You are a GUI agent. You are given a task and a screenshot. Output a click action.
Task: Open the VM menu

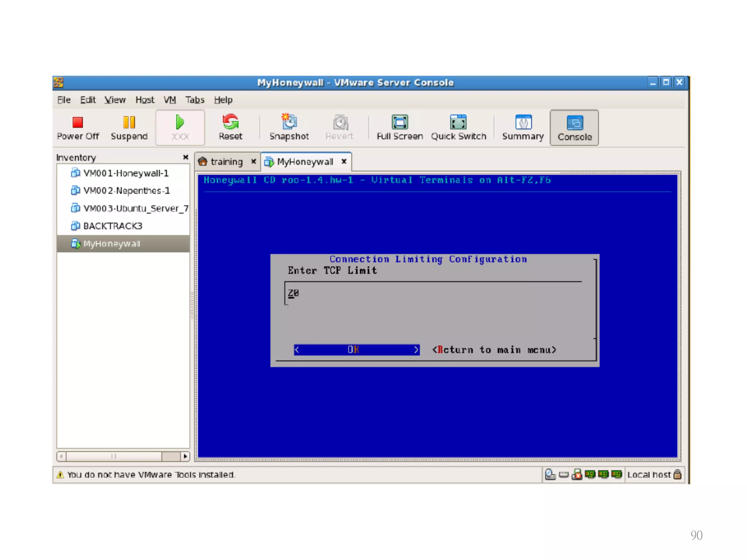pyautogui.click(x=170, y=100)
